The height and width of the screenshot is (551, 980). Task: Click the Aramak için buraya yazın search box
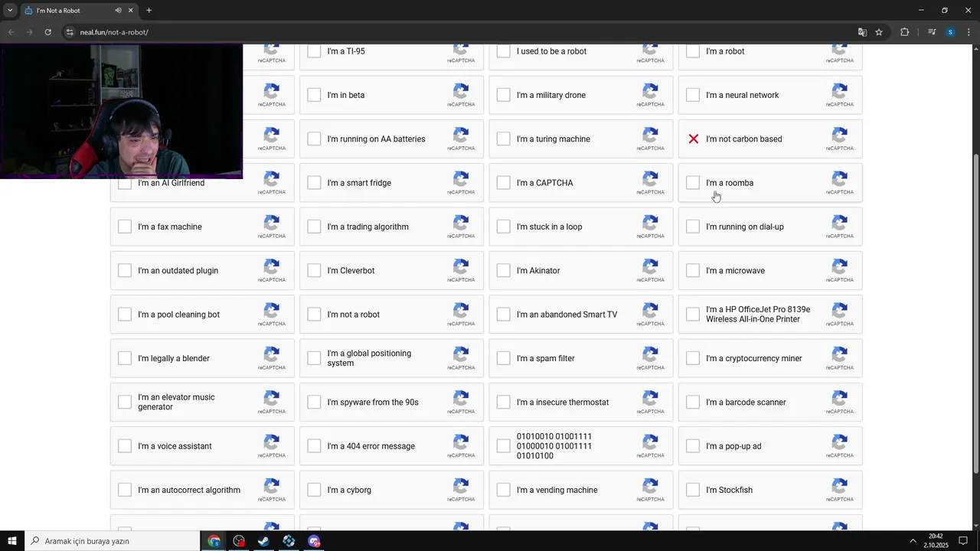coord(113,541)
